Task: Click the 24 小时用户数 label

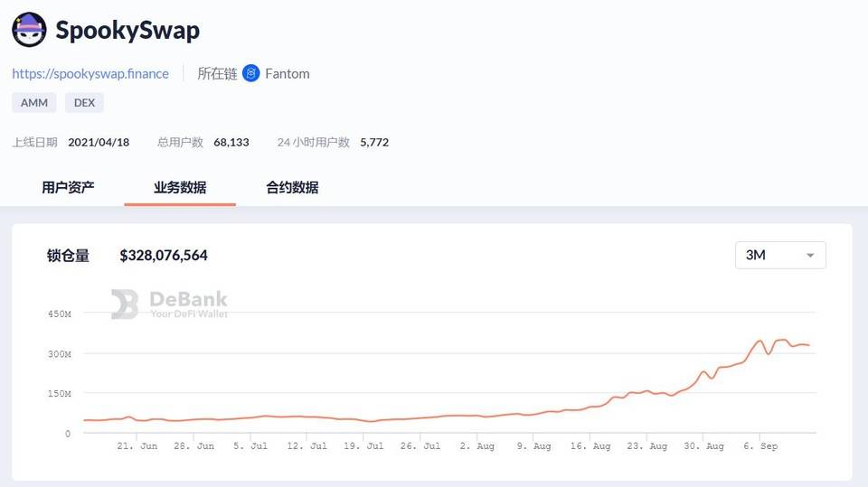Action: (314, 142)
